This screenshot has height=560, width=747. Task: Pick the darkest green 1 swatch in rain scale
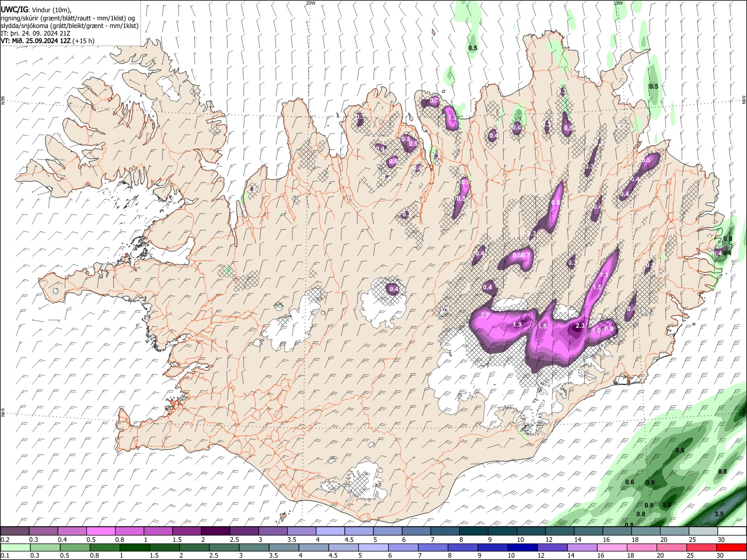coord(135,547)
